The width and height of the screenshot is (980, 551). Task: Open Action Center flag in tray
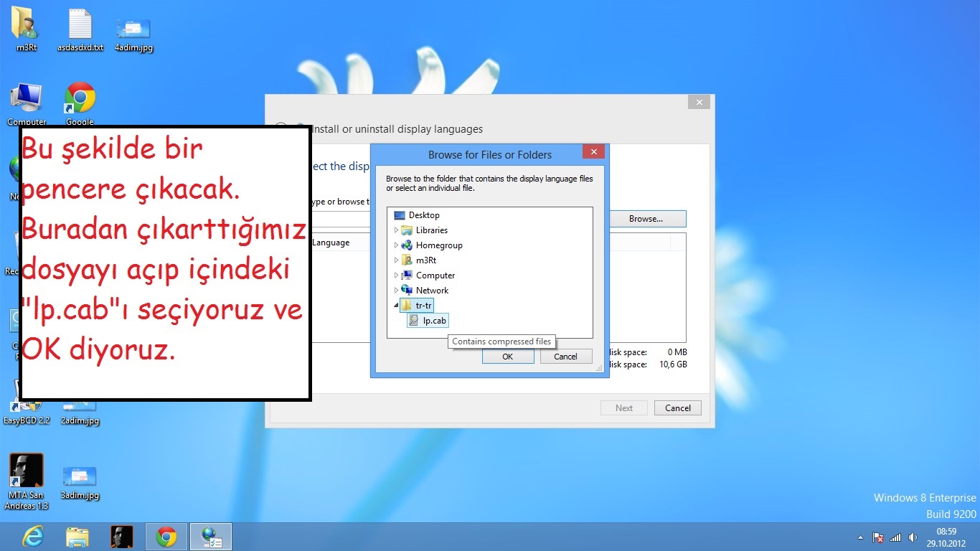click(877, 537)
